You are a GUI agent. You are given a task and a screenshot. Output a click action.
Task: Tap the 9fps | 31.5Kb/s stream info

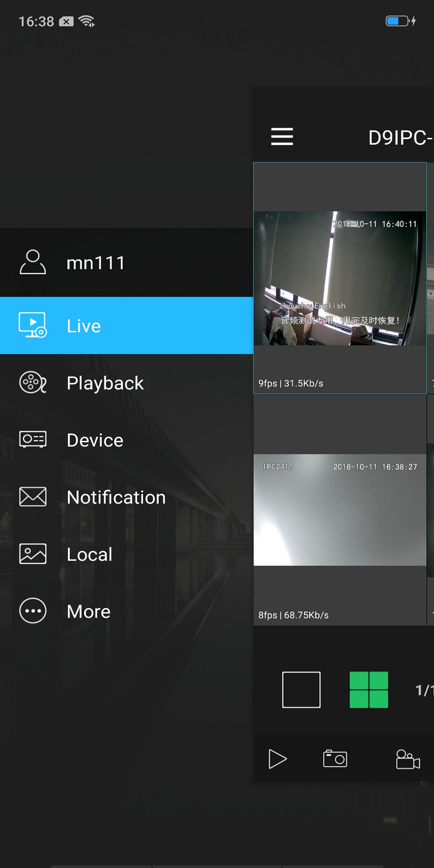tap(291, 383)
